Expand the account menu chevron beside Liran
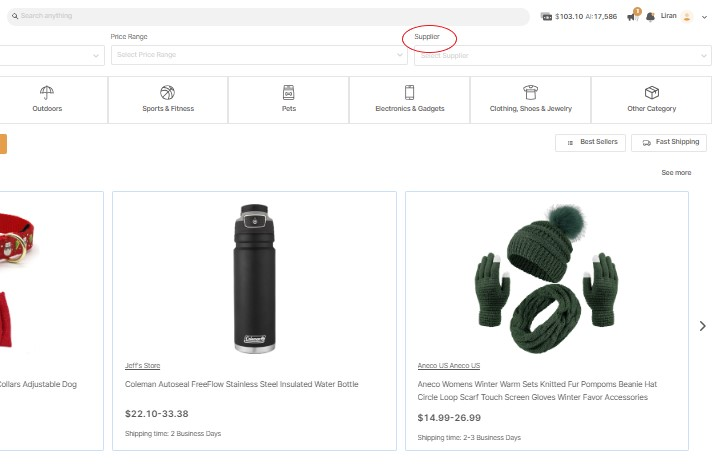The image size is (728, 467). (x=704, y=18)
